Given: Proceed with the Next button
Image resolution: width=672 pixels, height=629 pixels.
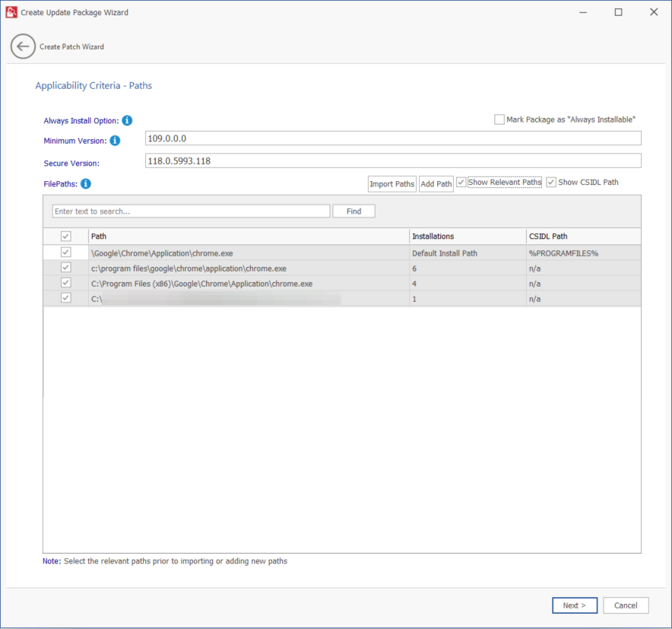Looking at the screenshot, I should [574, 605].
